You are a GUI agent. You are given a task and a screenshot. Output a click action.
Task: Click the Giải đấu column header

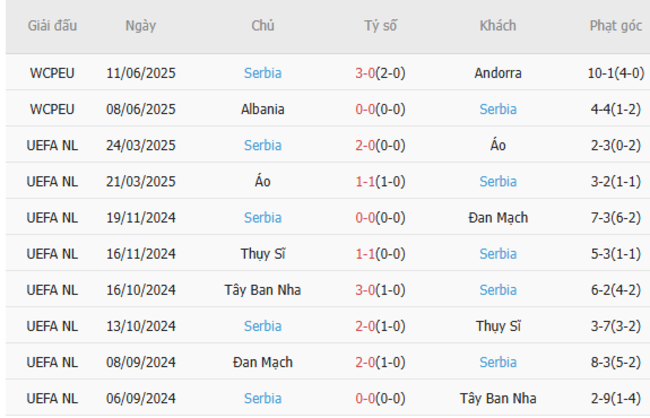(x=52, y=26)
